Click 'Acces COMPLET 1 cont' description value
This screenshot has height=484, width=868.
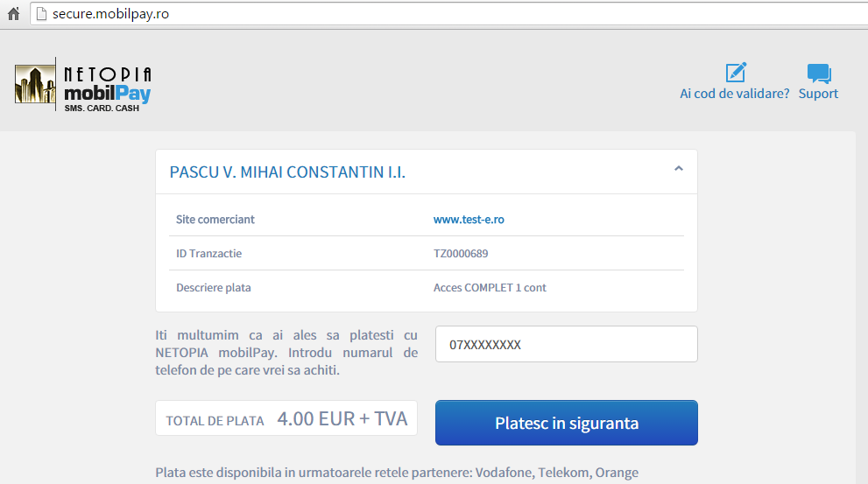click(490, 287)
